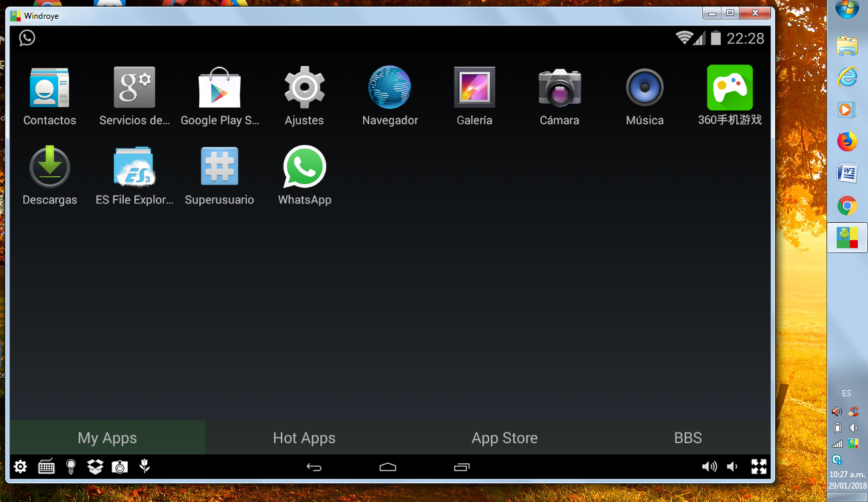Toggle fullscreen with the expand arrows icon

[759, 467]
